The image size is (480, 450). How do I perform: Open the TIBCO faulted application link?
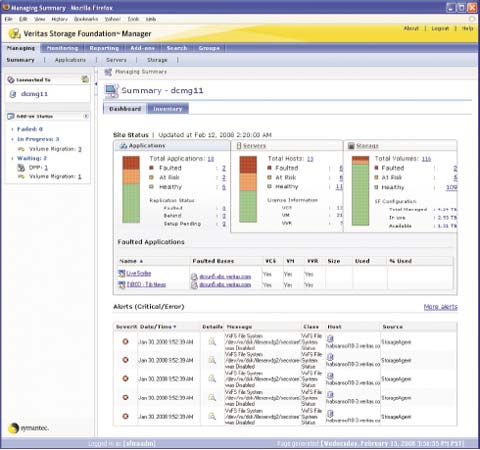point(146,285)
